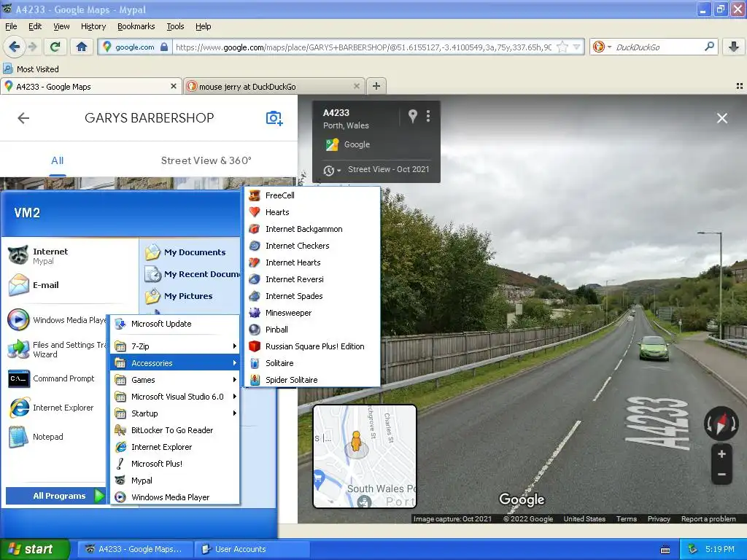
Task: Open the URL bar history dropdown arrow
Action: [x=577, y=47]
